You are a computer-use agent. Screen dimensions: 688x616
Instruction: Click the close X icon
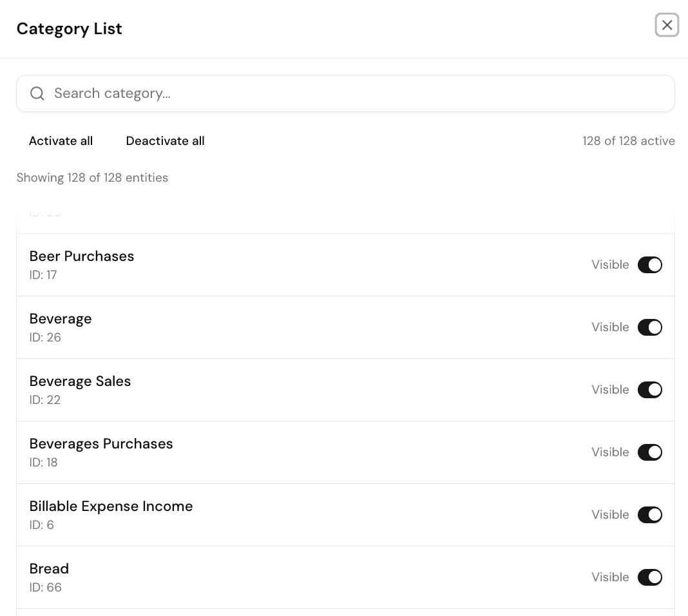click(667, 25)
